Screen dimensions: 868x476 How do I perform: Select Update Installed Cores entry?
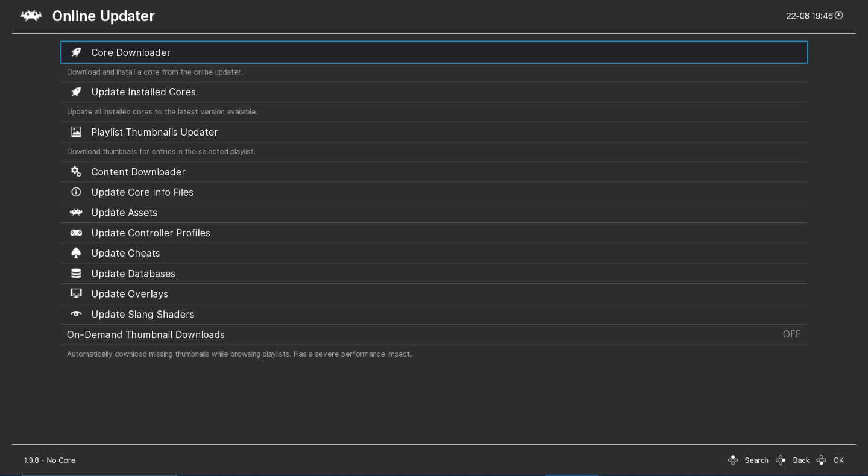(434, 92)
